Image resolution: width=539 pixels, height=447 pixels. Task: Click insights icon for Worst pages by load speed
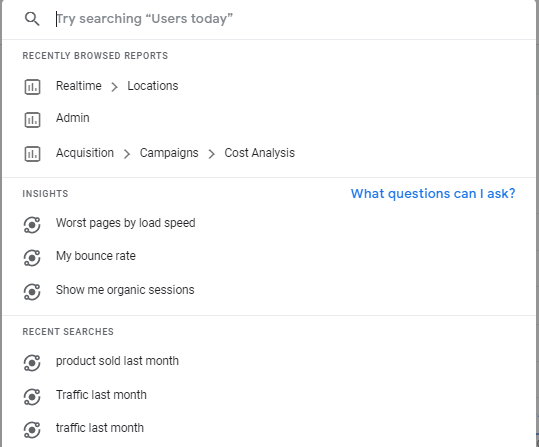(32, 225)
